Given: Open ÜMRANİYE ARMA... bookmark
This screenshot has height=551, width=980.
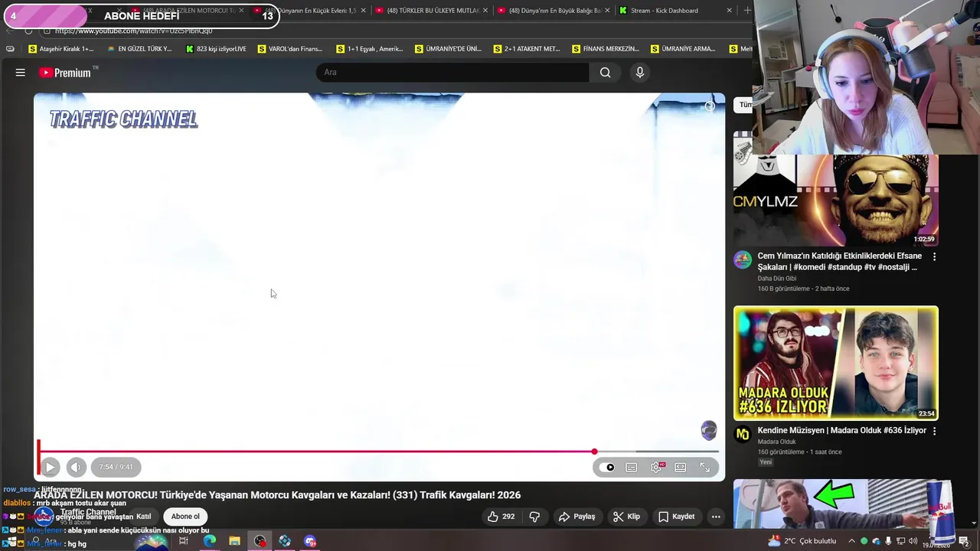Looking at the screenshot, I should coord(683,49).
